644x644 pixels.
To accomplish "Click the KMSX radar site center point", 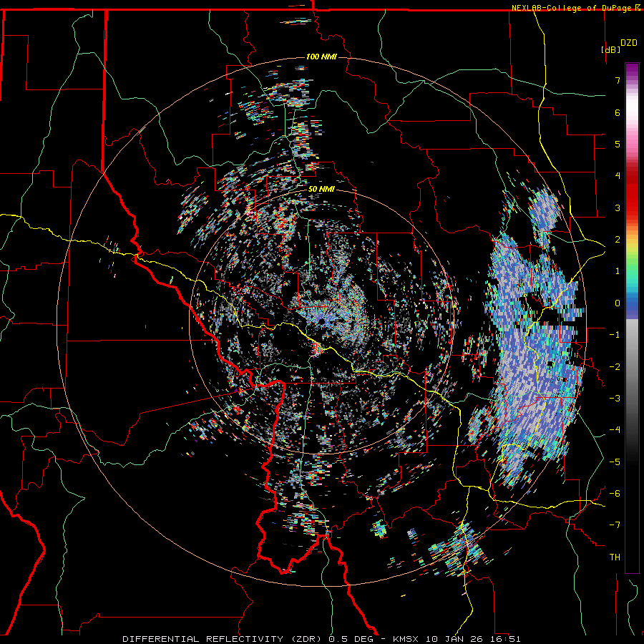I will click(x=321, y=321).
